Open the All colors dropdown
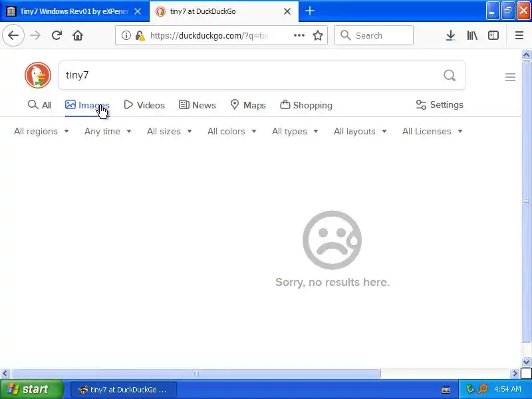This screenshot has height=399, width=532. [x=231, y=131]
